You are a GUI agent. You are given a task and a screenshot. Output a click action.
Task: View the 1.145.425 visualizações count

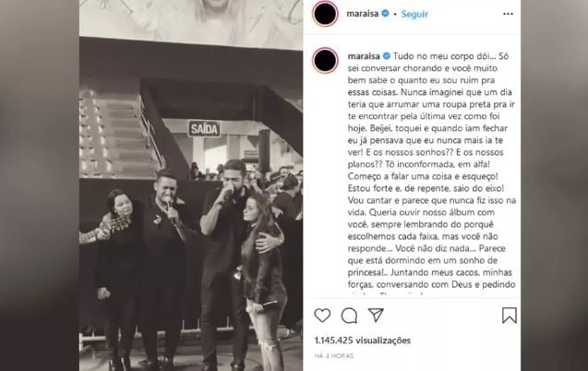(x=363, y=341)
